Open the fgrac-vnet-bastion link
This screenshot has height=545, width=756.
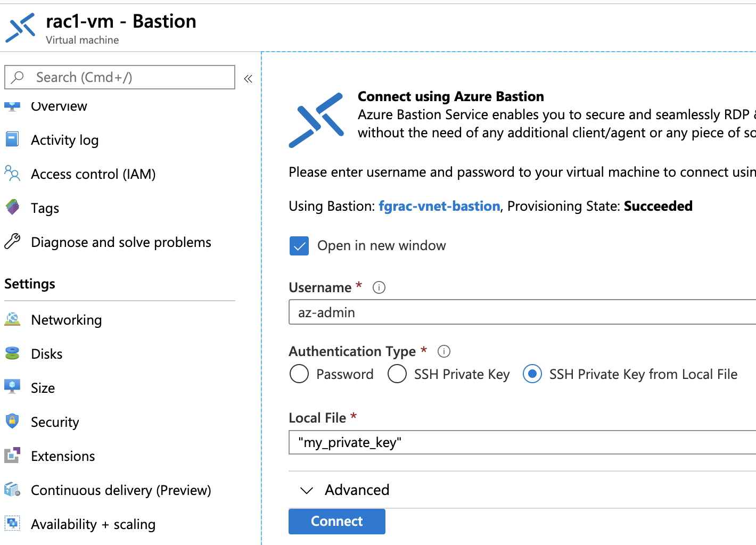[x=439, y=206]
